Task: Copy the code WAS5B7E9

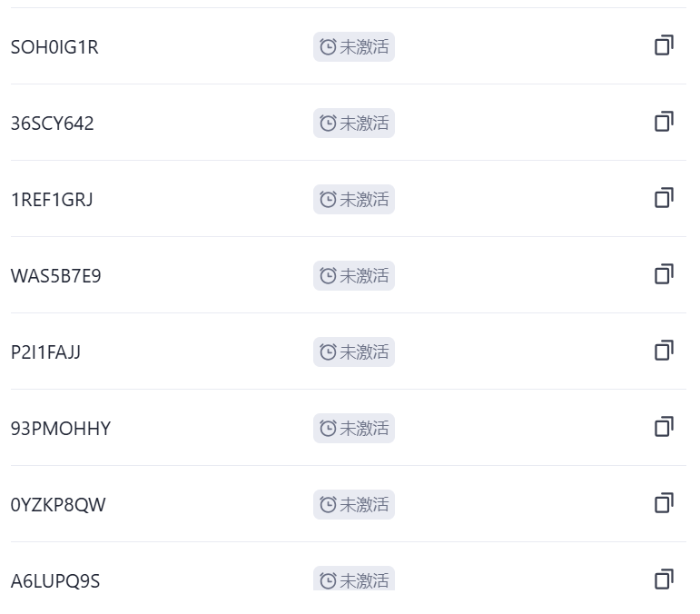Action: coord(664,274)
